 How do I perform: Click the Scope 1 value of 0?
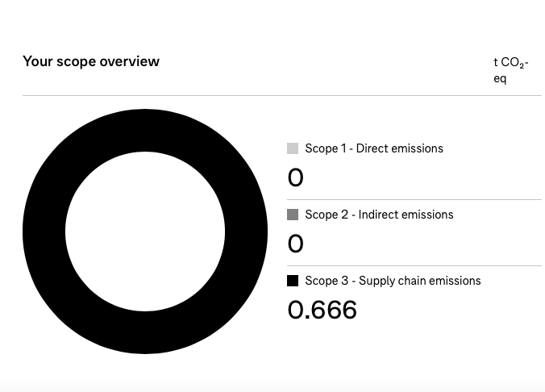(295, 177)
